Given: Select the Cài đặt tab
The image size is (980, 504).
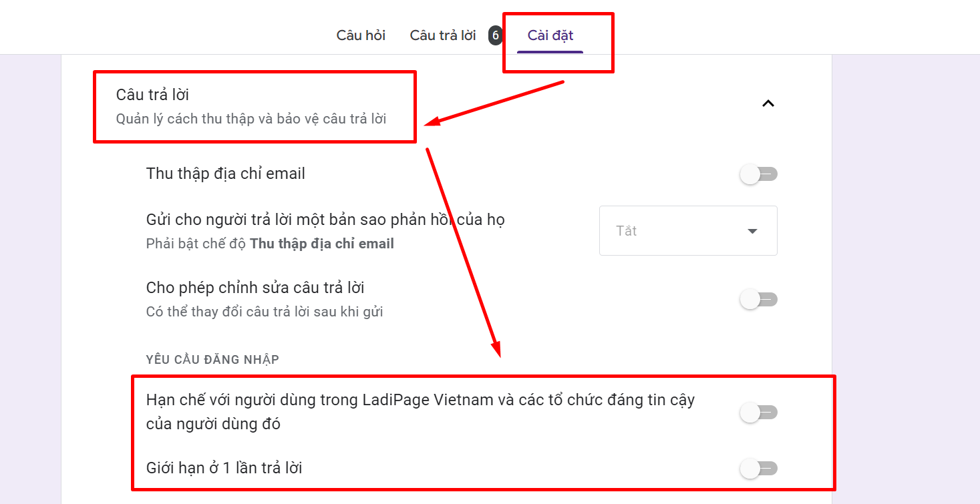Looking at the screenshot, I should (550, 35).
